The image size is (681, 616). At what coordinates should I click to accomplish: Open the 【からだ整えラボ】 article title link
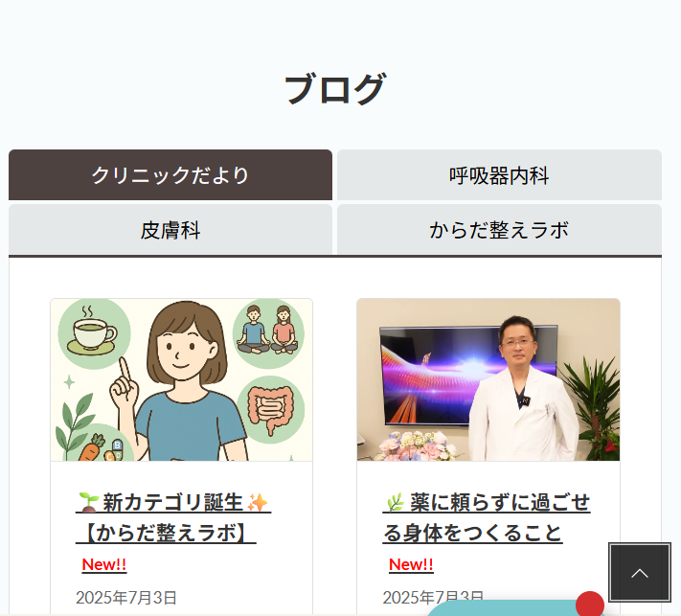[x=166, y=533]
